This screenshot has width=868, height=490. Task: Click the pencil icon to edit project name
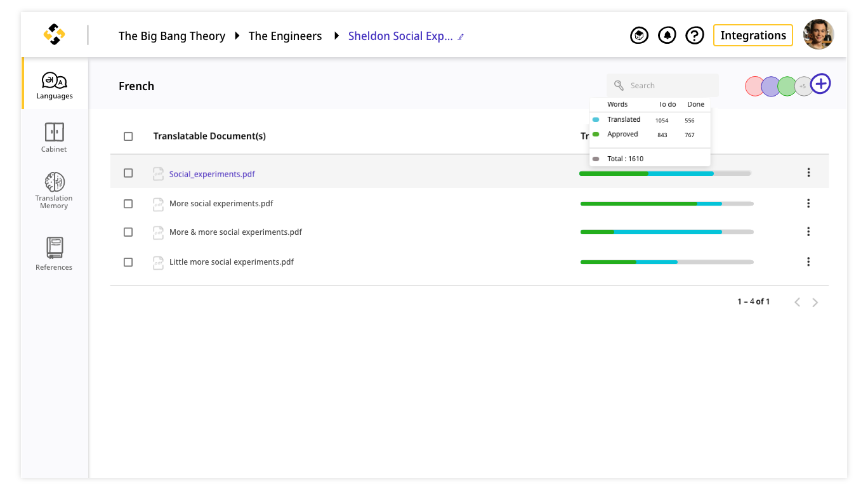click(461, 37)
